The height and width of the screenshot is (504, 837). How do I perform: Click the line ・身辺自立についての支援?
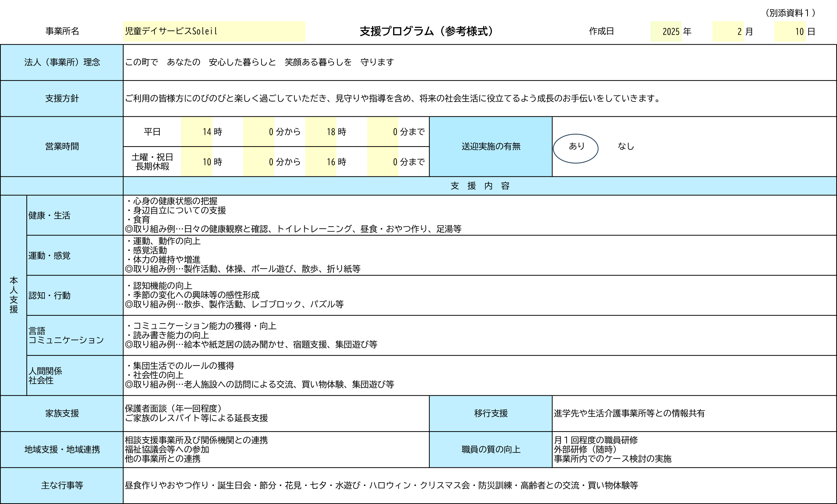point(176,210)
